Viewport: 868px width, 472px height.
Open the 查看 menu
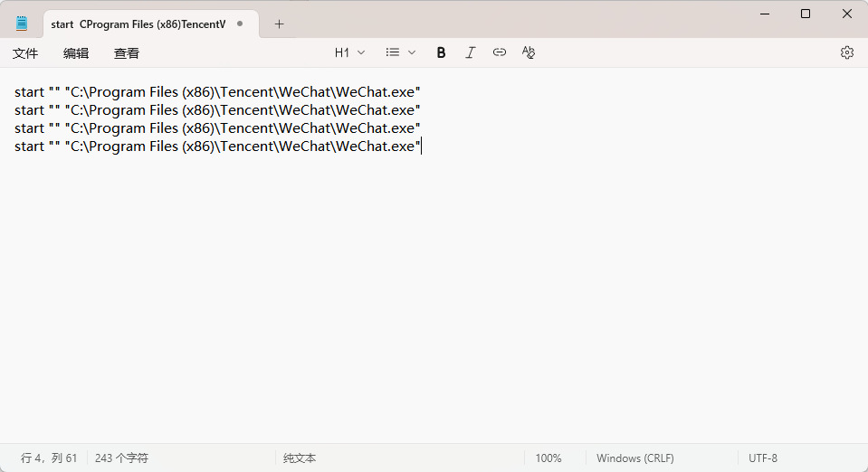click(126, 53)
